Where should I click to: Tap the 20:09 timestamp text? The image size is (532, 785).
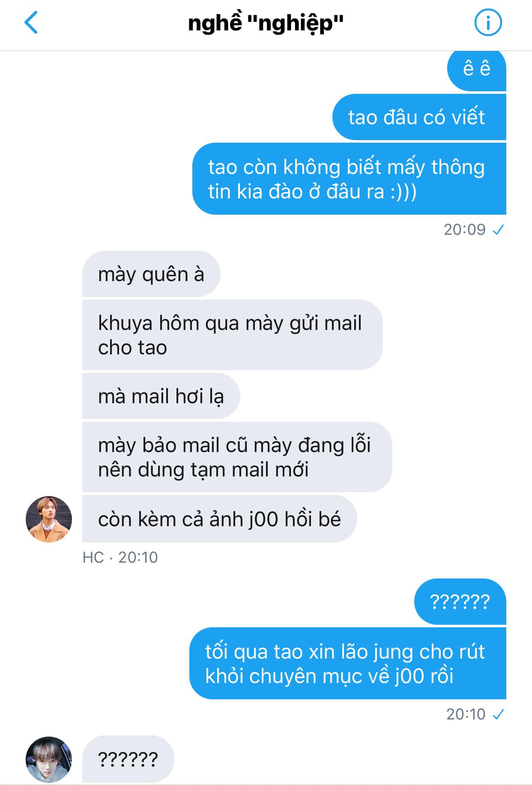pos(465,230)
